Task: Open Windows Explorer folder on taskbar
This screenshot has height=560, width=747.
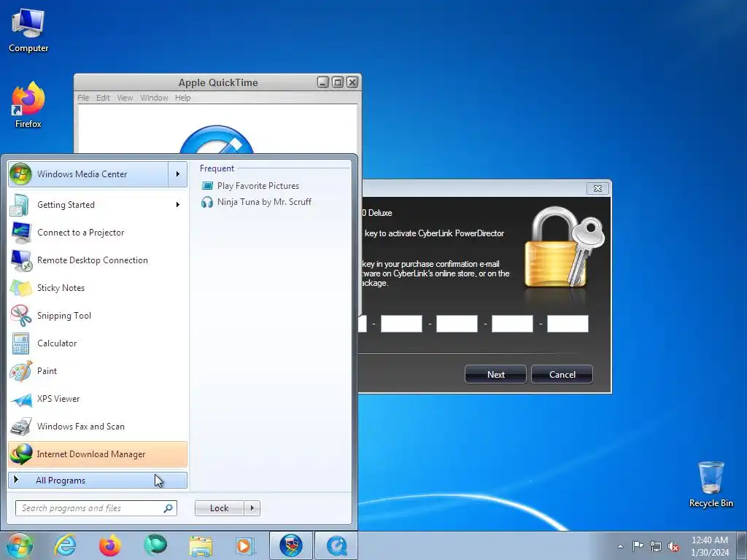Action: point(201,545)
